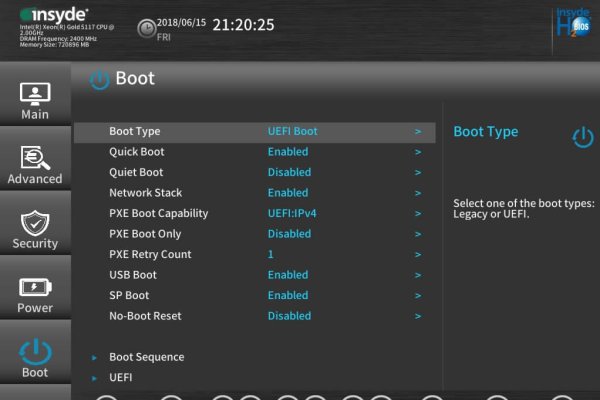The height and width of the screenshot is (400, 600).
Task: Click the power icon beside Boot heading
Action: [99, 80]
